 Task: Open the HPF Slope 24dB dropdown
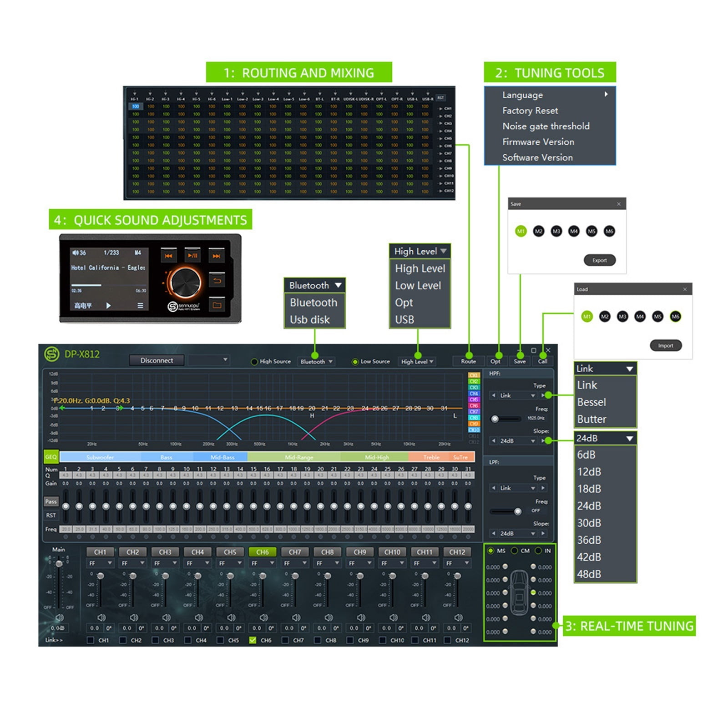[x=518, y=441]
